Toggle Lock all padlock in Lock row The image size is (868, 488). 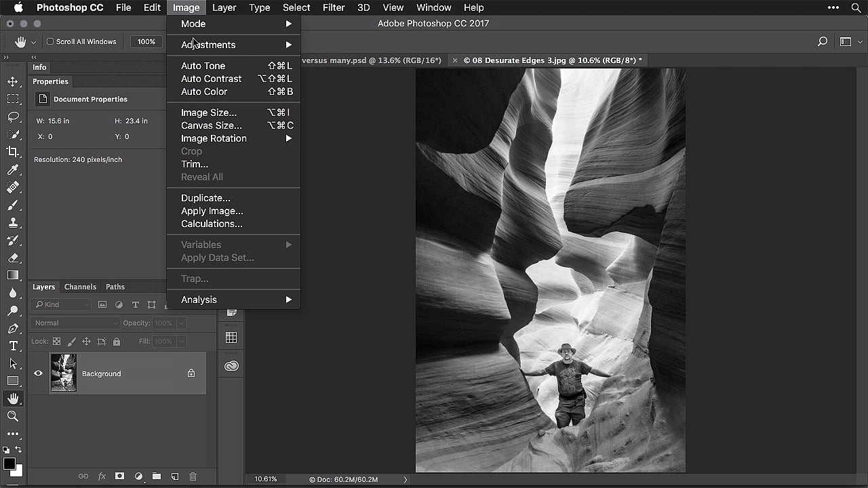(117, 342)
